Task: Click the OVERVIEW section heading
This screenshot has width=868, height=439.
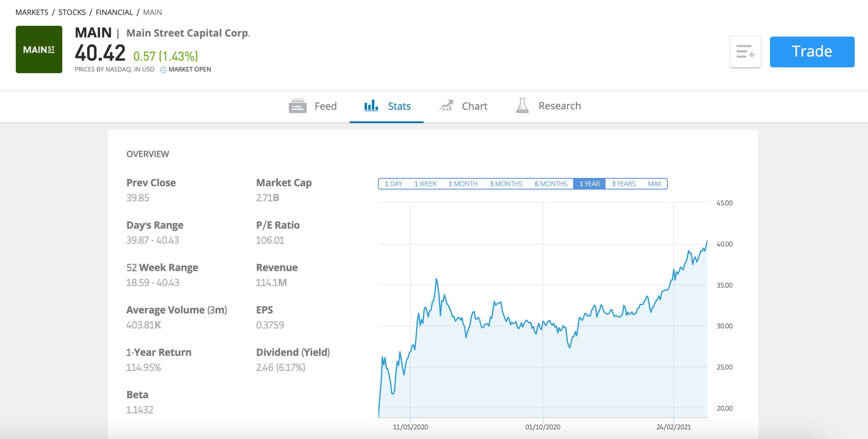Action: (x=147, y=154)
